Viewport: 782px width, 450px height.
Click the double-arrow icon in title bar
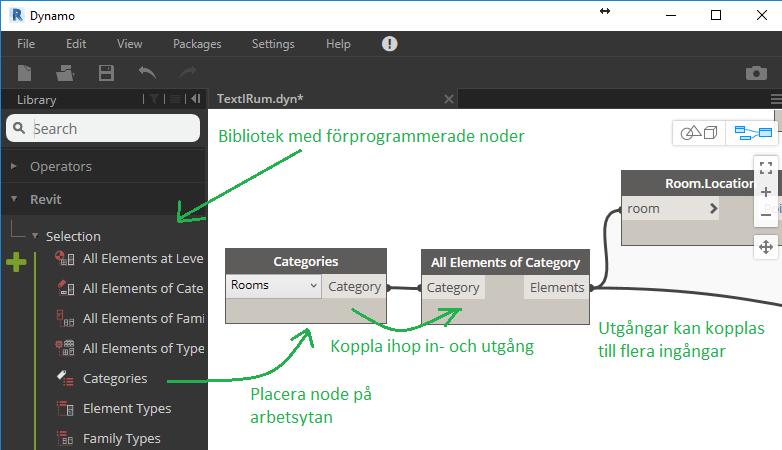605,11
